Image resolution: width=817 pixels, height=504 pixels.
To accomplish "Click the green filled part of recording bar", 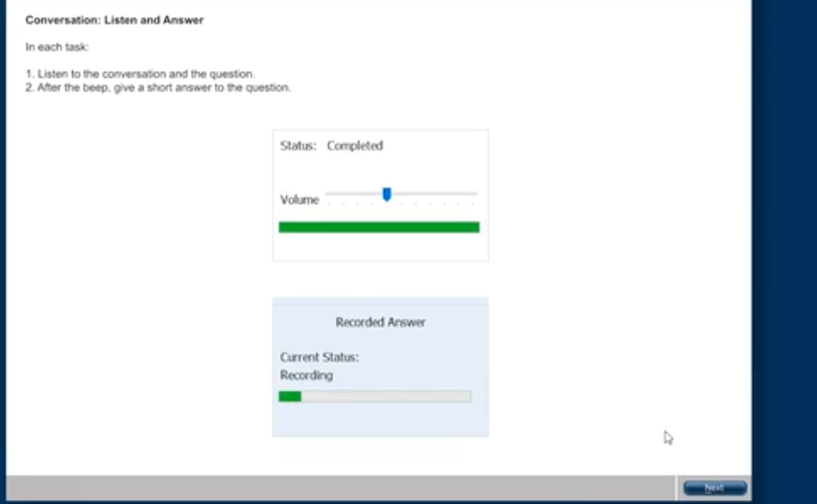I will [x=289, y=396].
